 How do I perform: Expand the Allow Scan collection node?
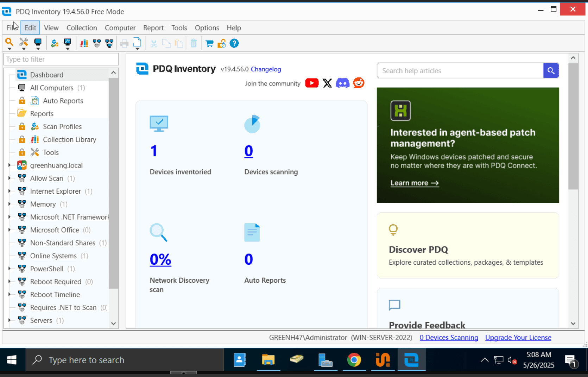(10, 178)
